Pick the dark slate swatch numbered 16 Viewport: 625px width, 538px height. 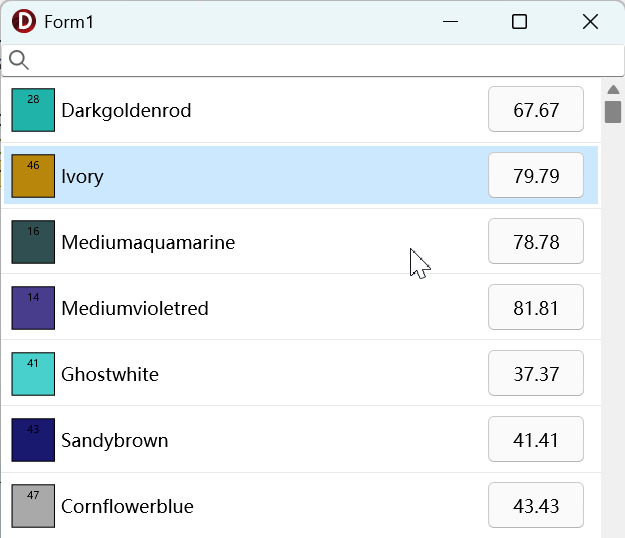[x=33, y=242]
